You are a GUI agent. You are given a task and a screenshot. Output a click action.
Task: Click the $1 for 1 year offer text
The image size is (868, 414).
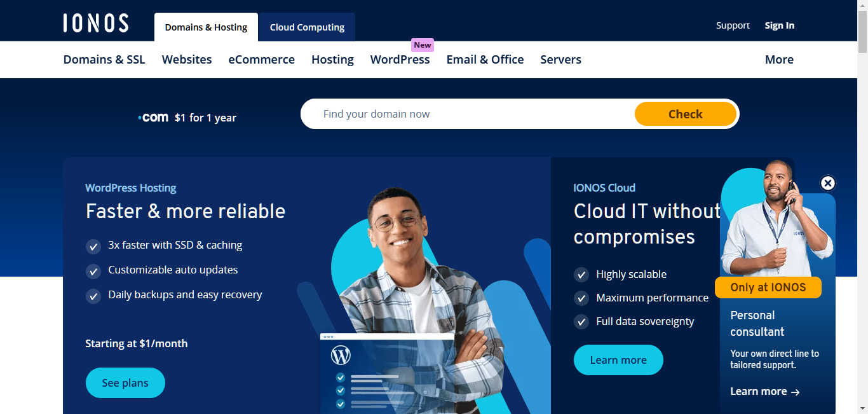tap(205, 118)
